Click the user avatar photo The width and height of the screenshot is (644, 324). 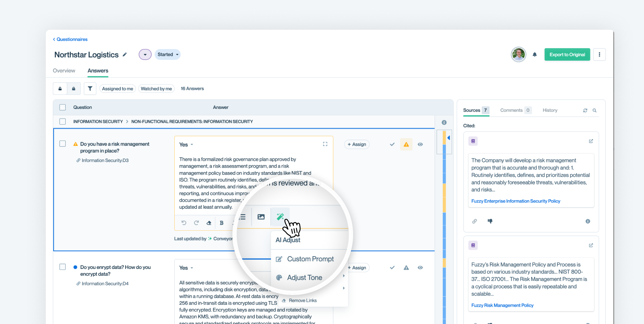point(518,54)
